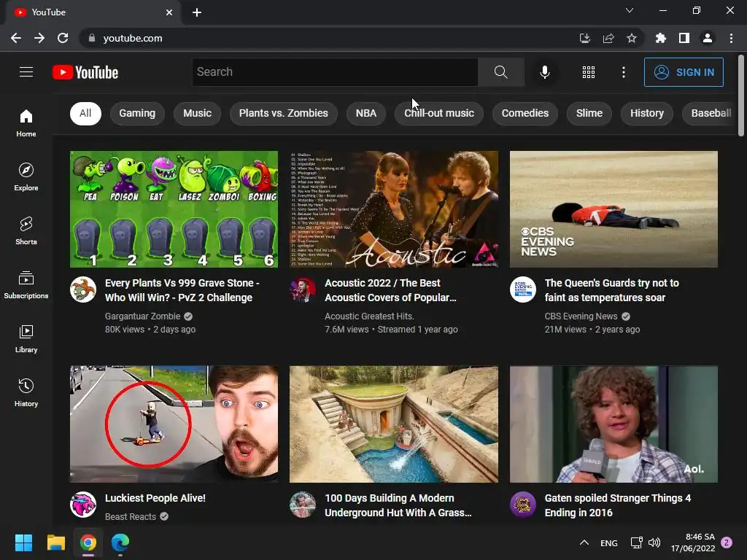The height and width of the screenshot is (560, 747).
Task: Select the Music filter chip
Action: [x=197, y=113]
